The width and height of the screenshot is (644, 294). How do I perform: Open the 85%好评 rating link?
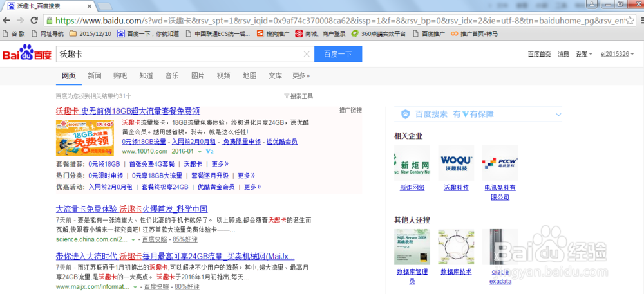185,239
